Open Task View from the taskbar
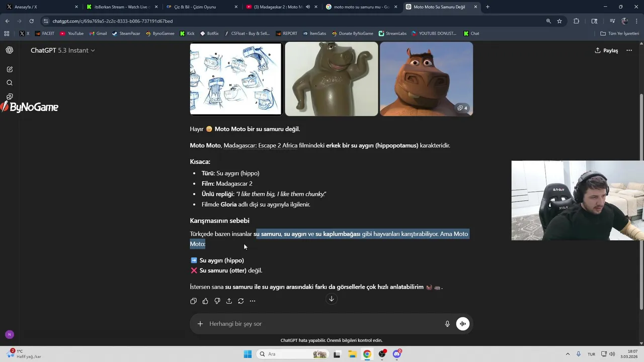 [x=337, y=354]
